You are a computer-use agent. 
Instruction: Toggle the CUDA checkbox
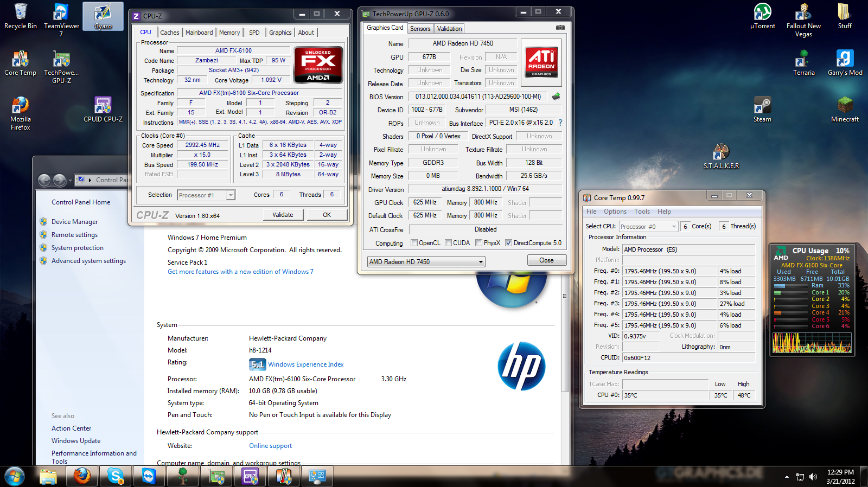[x=449, y=243]
